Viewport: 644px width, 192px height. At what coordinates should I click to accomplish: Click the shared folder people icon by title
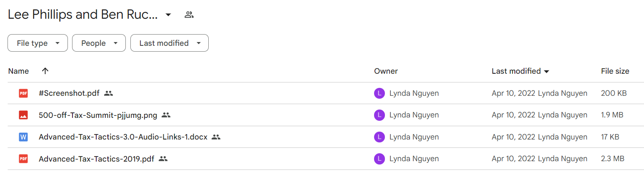[189, 15]
